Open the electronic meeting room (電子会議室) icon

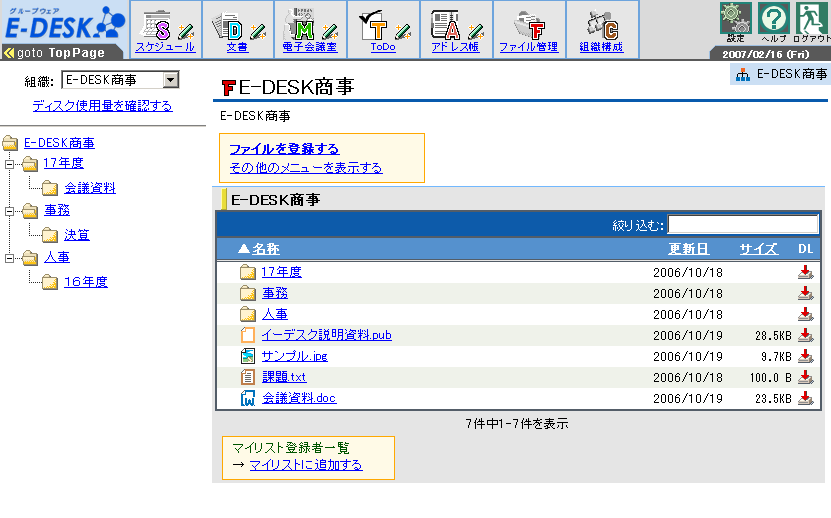[x=300, y=25]
